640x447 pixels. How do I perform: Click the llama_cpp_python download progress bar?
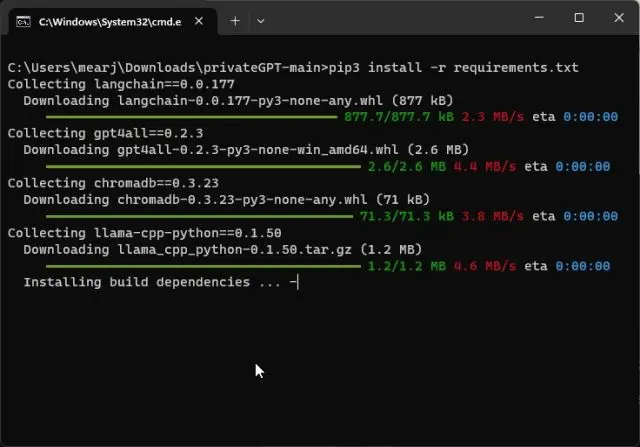[x=203, y=267]
